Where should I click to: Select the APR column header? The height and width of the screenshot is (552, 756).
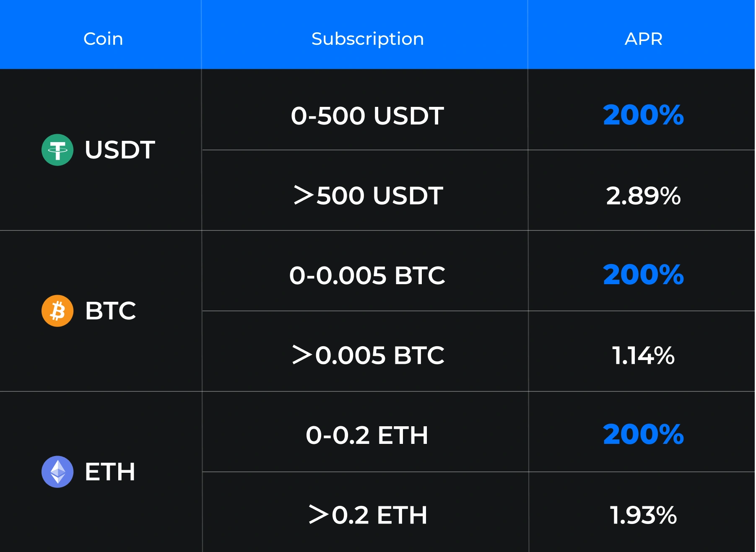(643, 39)
